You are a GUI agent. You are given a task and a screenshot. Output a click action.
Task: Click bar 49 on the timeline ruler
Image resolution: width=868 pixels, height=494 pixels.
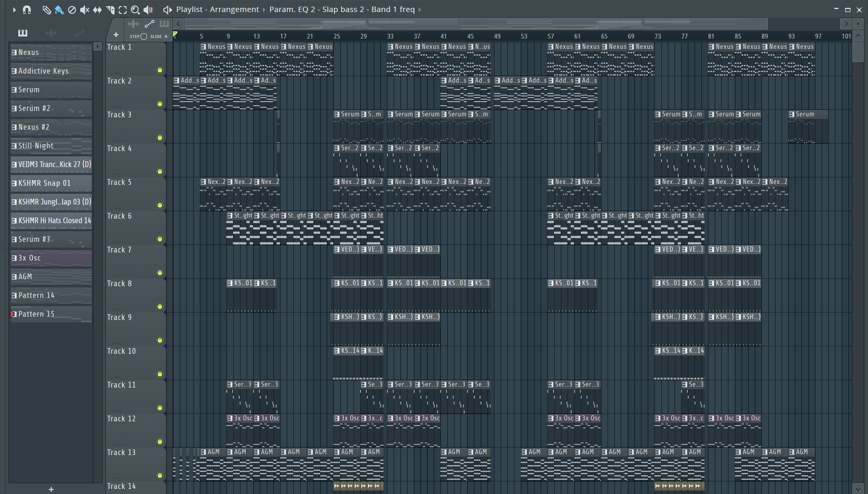[497, 36]
